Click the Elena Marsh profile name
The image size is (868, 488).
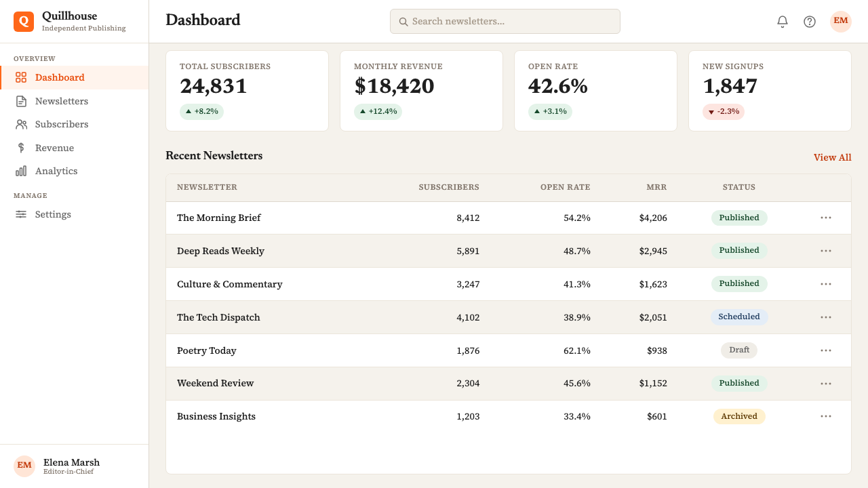click(71, 462)
